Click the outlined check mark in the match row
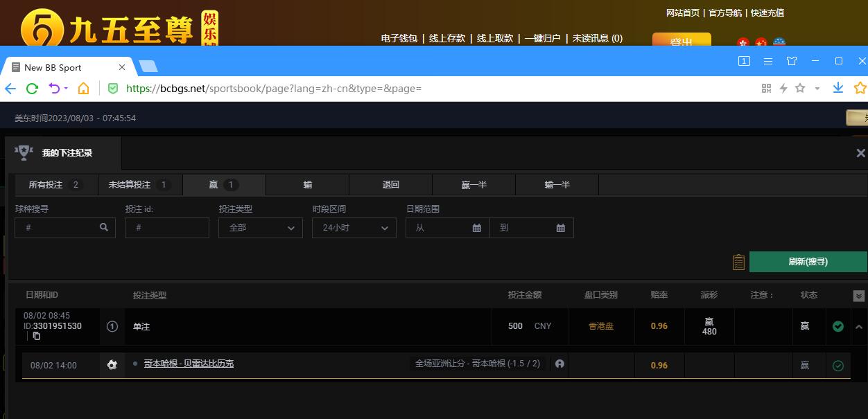Screen dimensions: 868x419 pyautogui.click(x=838, y=366)
